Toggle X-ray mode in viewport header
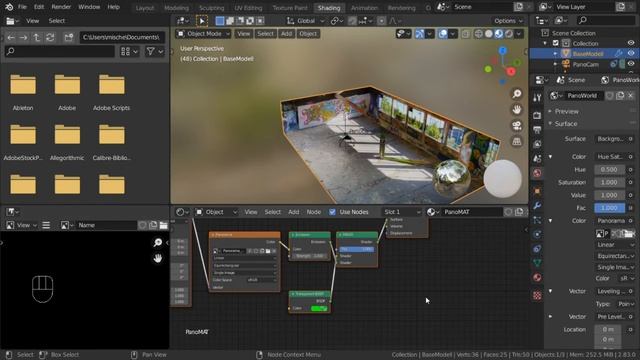This screenshot has width=640, height=360. tap(465, 34)
